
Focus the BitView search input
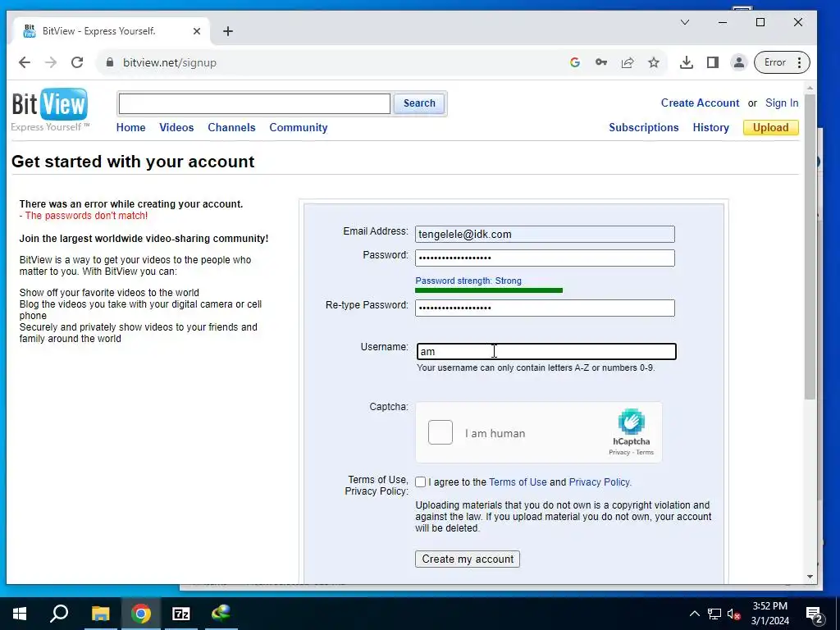254,103
